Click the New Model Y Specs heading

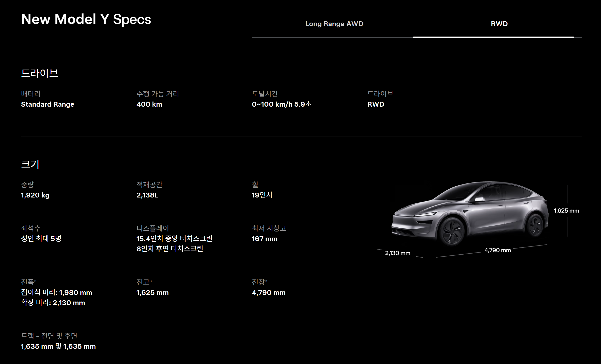click(86, 19)
